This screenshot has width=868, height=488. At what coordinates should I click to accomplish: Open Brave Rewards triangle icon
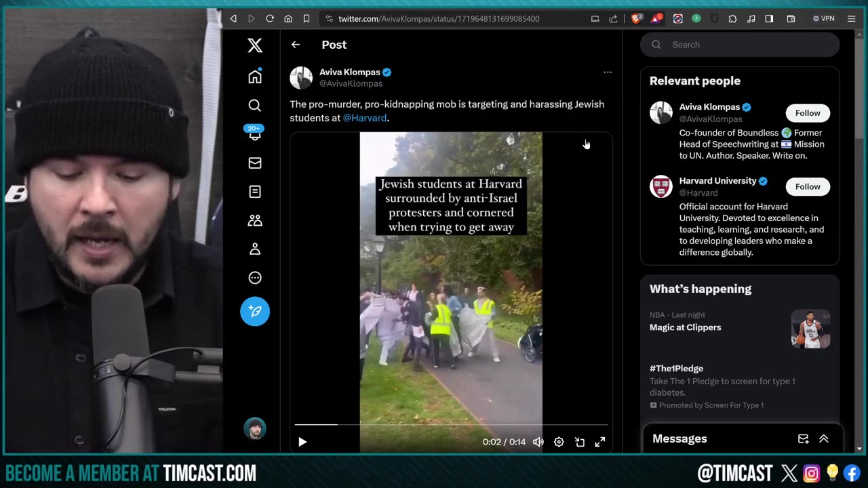[x=656, y=19]
